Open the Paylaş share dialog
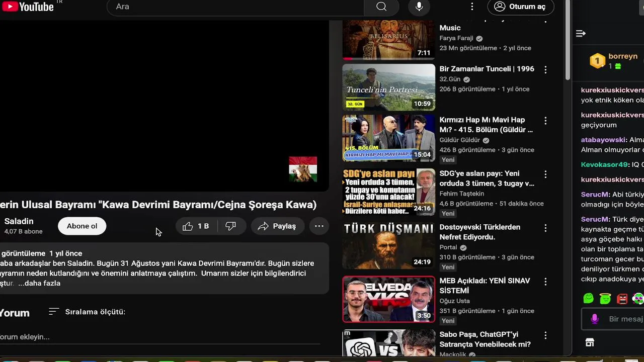Screen dimensions: 644x362 [x=277, y=226]
